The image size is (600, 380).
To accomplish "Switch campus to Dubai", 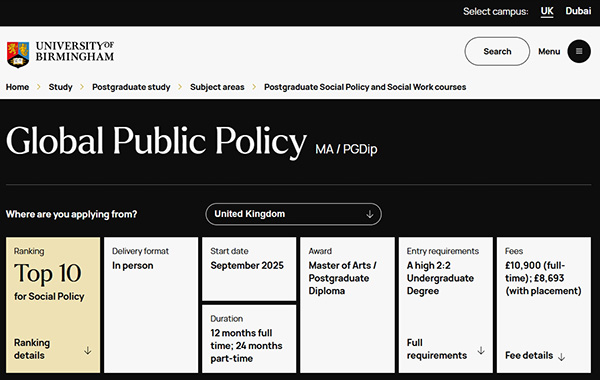I will tap(578, 11).
